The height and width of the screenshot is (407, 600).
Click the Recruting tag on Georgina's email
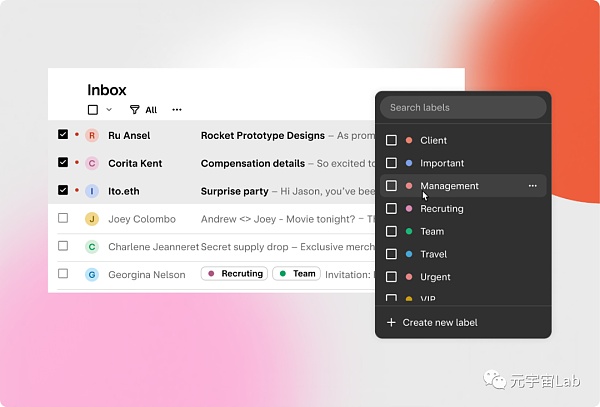point(234,274)
